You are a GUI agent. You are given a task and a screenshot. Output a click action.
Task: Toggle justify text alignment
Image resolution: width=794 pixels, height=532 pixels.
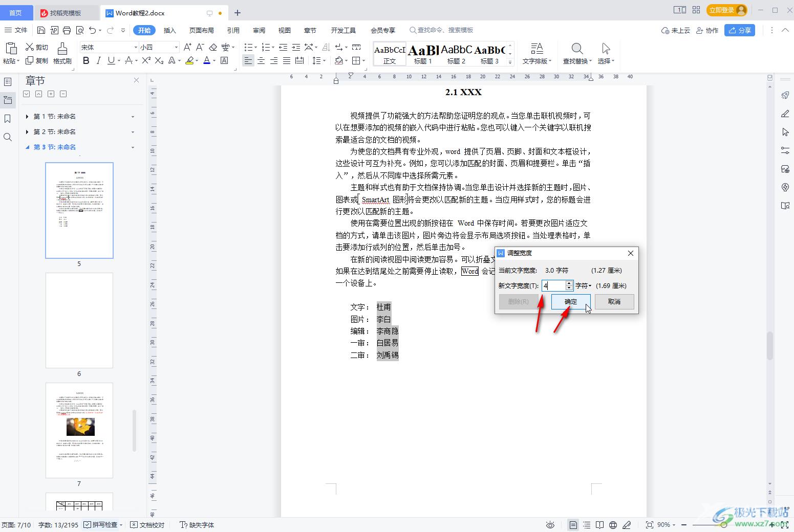point(287,60)
